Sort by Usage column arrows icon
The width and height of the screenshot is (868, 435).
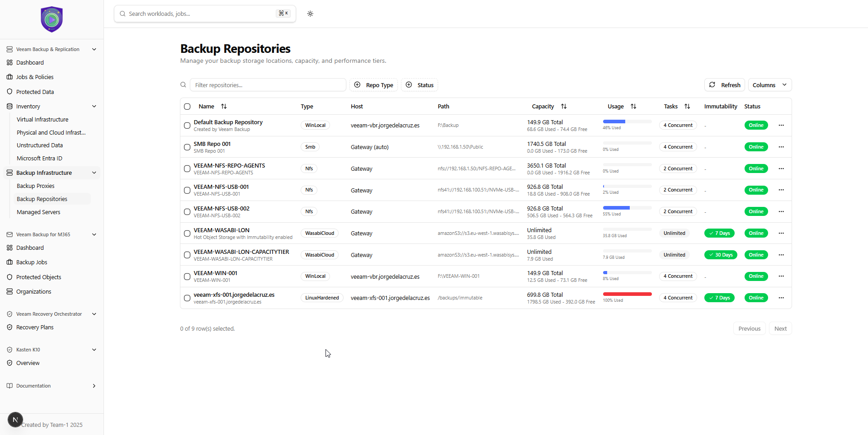click(633, 107)
